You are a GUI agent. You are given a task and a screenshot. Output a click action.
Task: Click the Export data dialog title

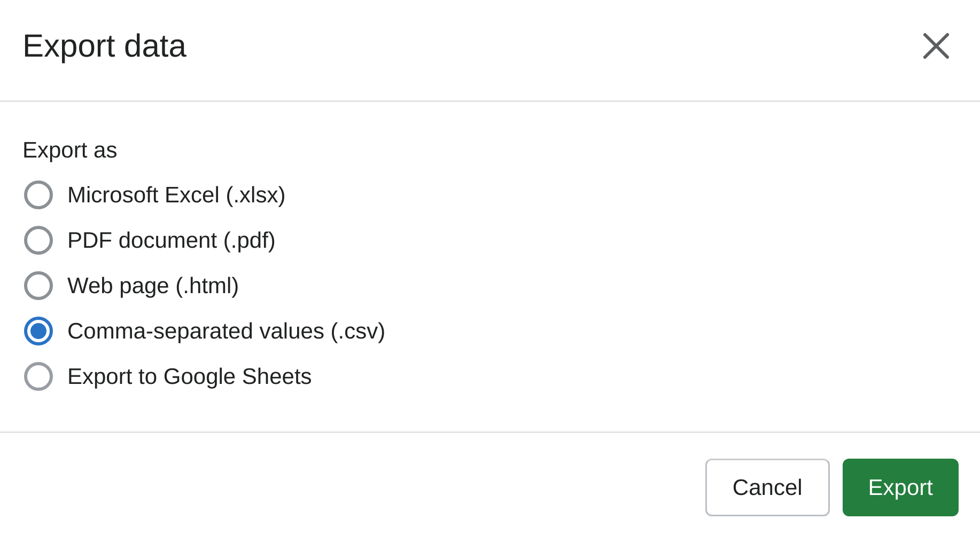click(104, 46)
